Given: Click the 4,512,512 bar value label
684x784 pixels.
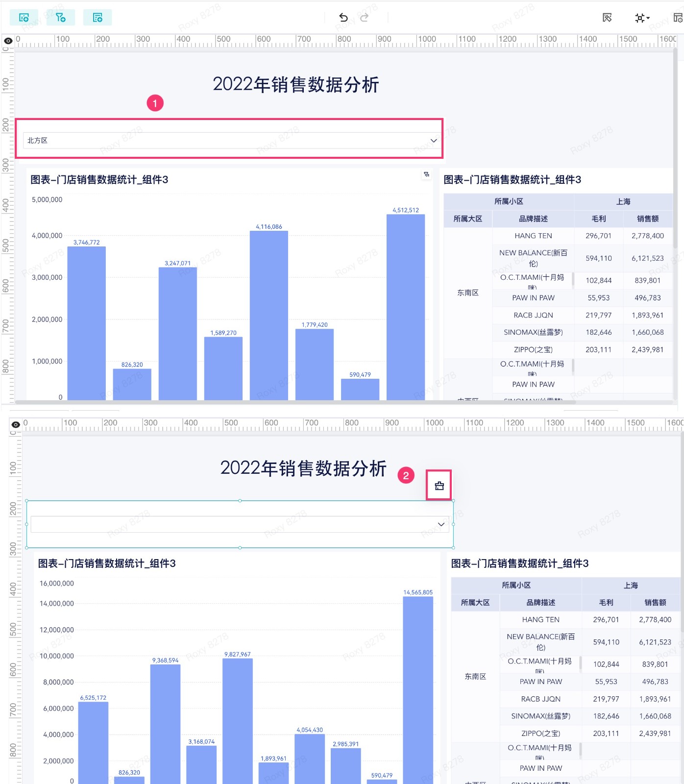Looking at the screenshot, I should point(406,210).
